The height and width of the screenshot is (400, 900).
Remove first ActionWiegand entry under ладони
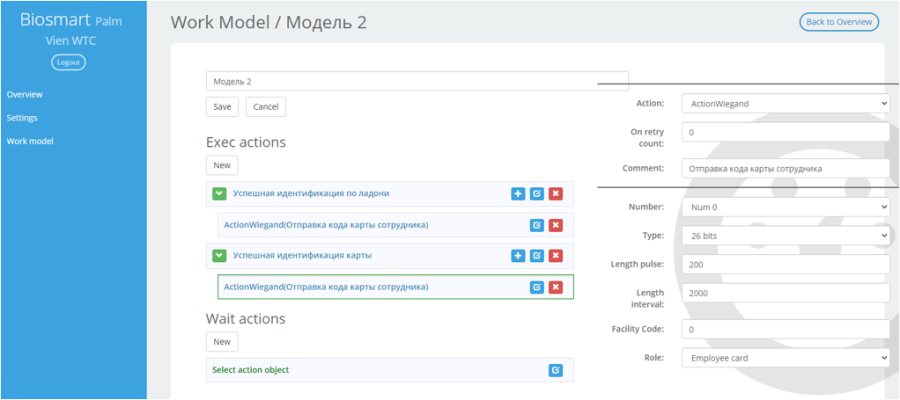point(555,225)
